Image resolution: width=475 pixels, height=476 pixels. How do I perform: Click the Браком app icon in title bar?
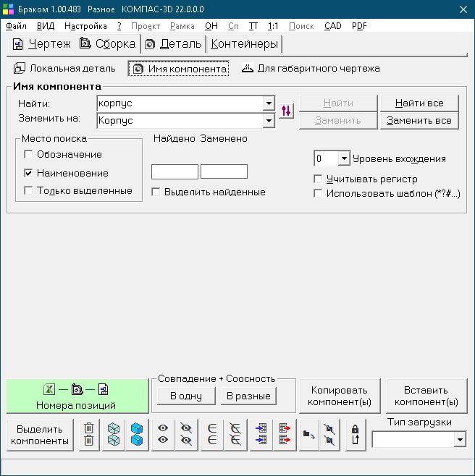[x=8, y=9]
